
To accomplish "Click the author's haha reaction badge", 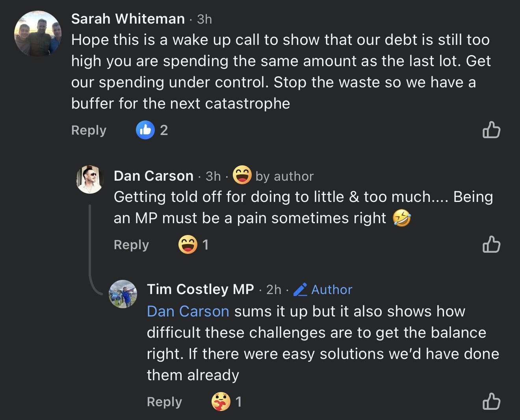I will pos(242,175).
